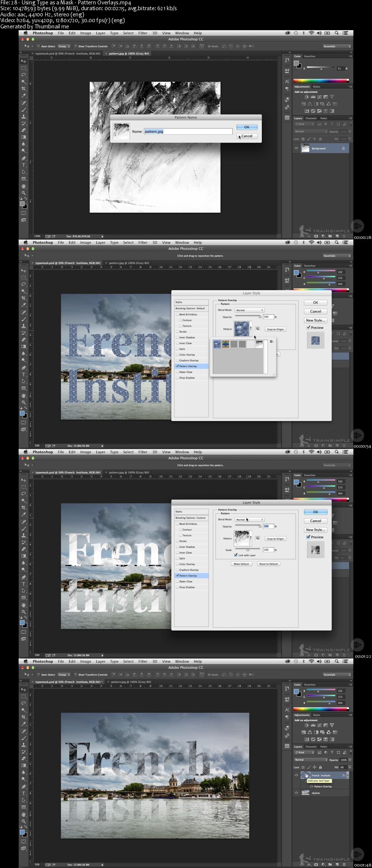The width and height of the screenshot is (372, 868).
Task: Select the French Institute text layer
Action: (322, 776)
